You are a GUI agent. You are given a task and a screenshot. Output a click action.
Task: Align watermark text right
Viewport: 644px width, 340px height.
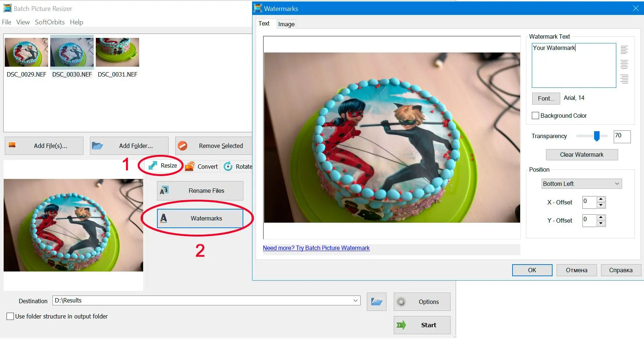624,79
